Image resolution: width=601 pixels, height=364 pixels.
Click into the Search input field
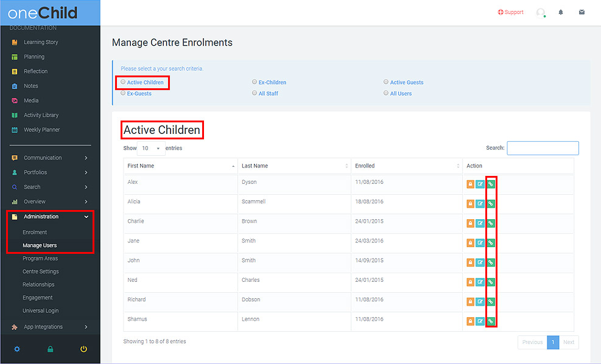pyautogui.click(x=543, y=148)
